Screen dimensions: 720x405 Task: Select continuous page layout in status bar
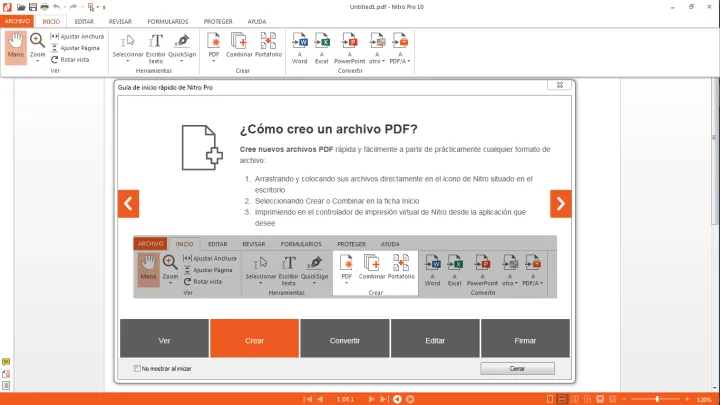[x=562, y=399]
